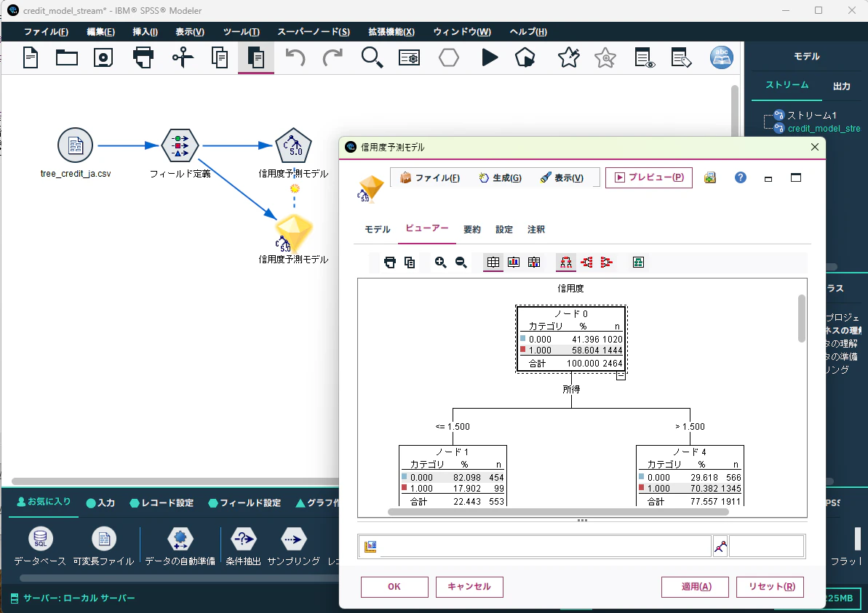Toggle table and graph node display
Screen dimensions: 868x613
(534, 263)
